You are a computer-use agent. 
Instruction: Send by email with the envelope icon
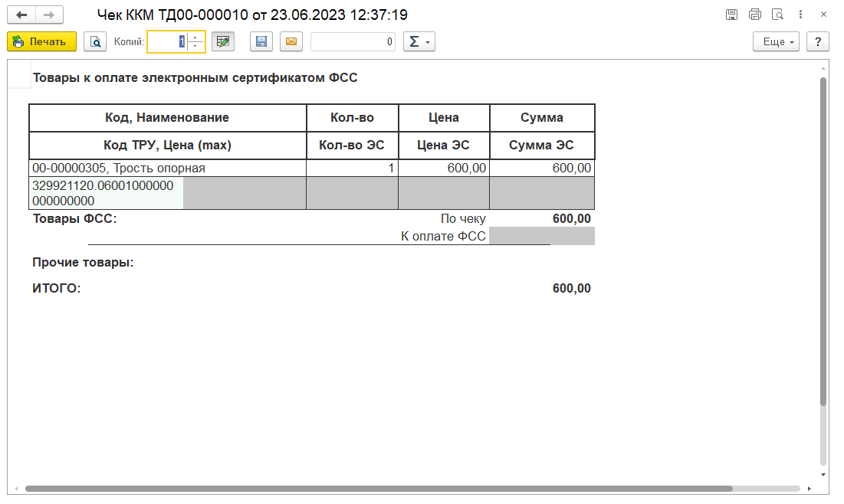[x=291, y=41]
